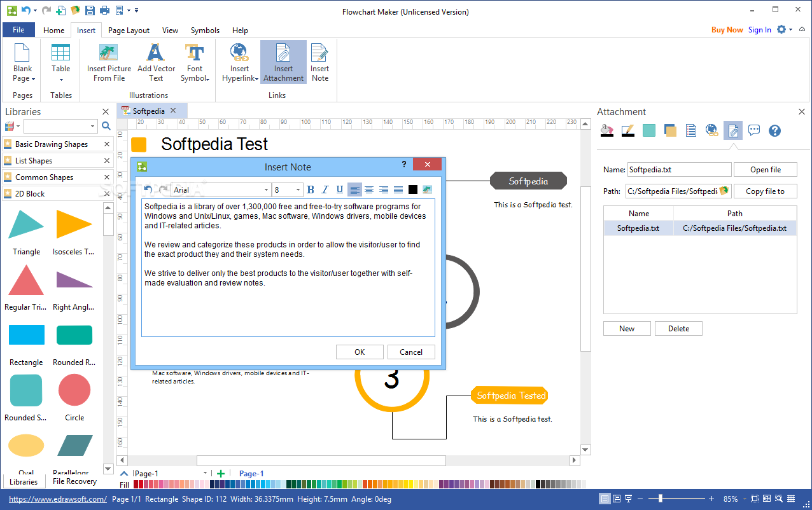
Task: Click Insert Attachment ribbon button
Action: tap(283, 63)
